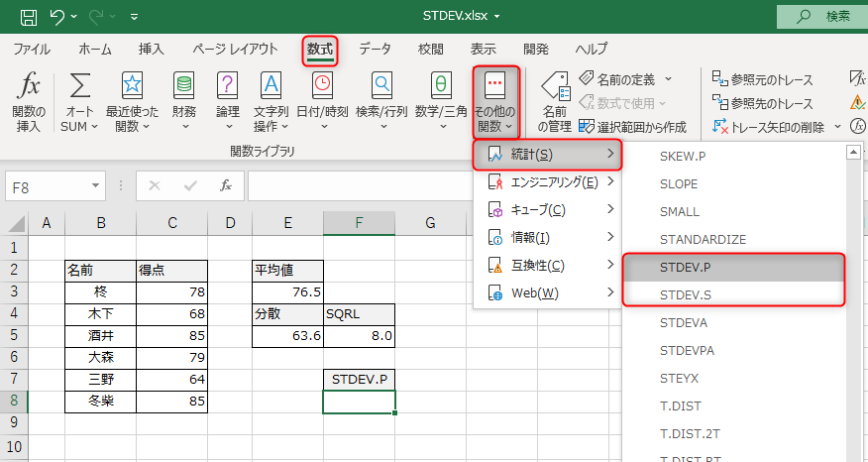The width and height of the screenshot is (868, 462).
Task: Open Math/Trig (数学/三角) functions icon
Action: click(x=441, y=85)
